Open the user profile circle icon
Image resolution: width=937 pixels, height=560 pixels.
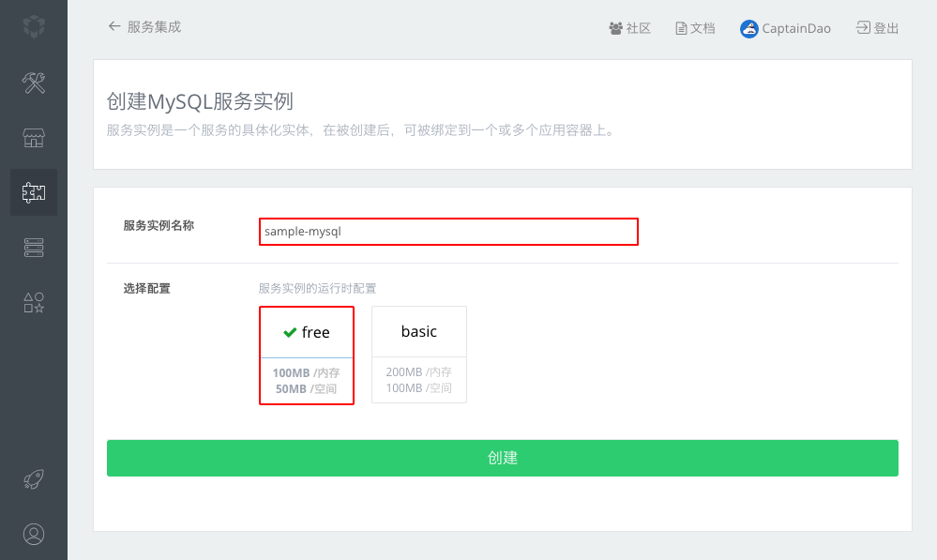(34, 534)
